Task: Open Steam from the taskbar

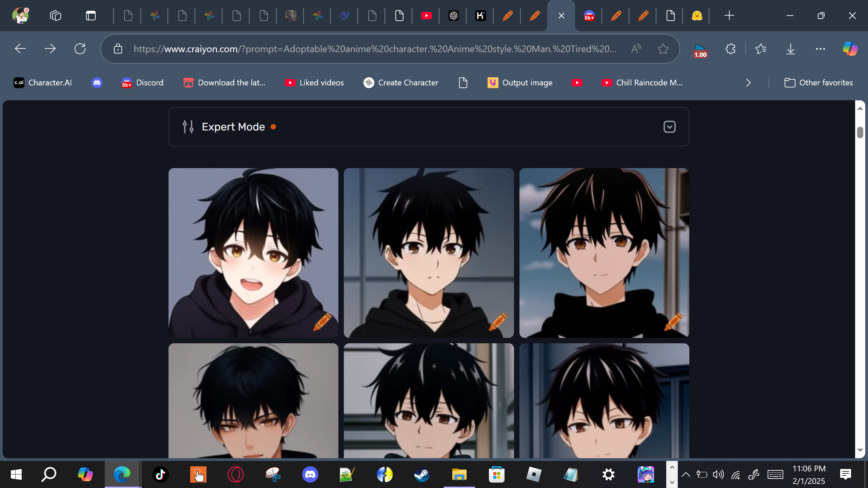Action: click(x=422, y=474)
